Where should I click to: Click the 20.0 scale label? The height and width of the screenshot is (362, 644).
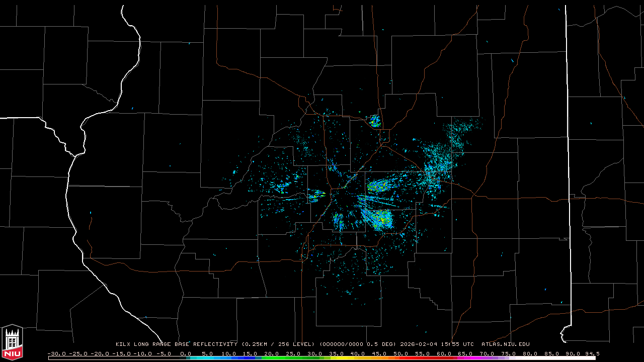271,353
